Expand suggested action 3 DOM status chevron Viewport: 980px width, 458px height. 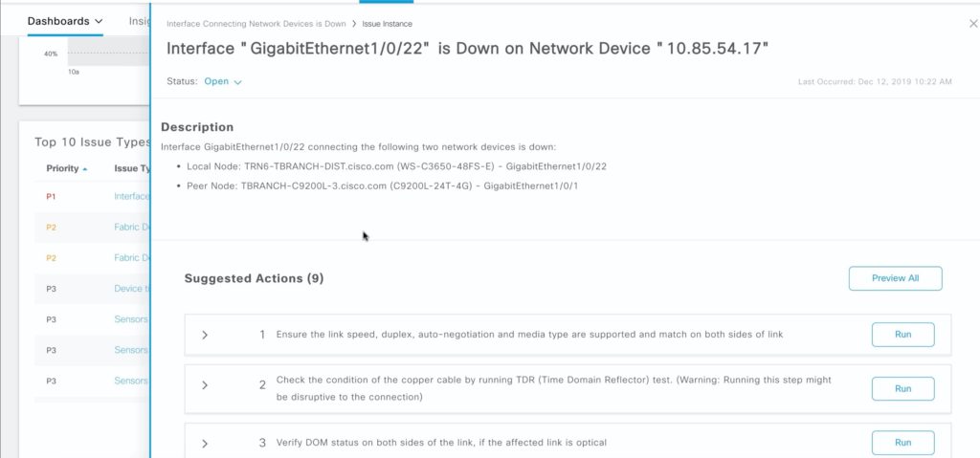(205, 443)
